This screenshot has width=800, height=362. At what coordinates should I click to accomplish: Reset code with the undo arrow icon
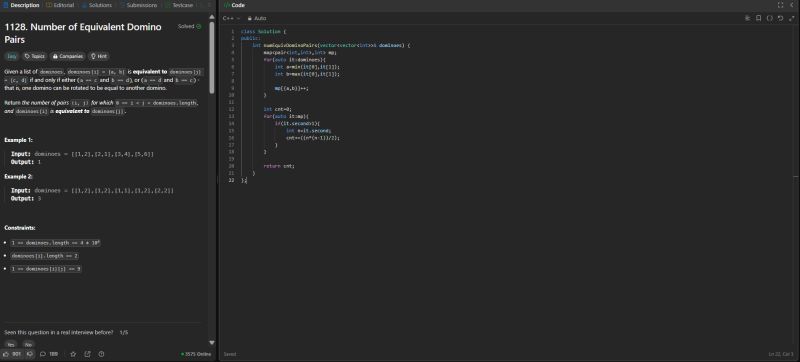pos(781,18)
